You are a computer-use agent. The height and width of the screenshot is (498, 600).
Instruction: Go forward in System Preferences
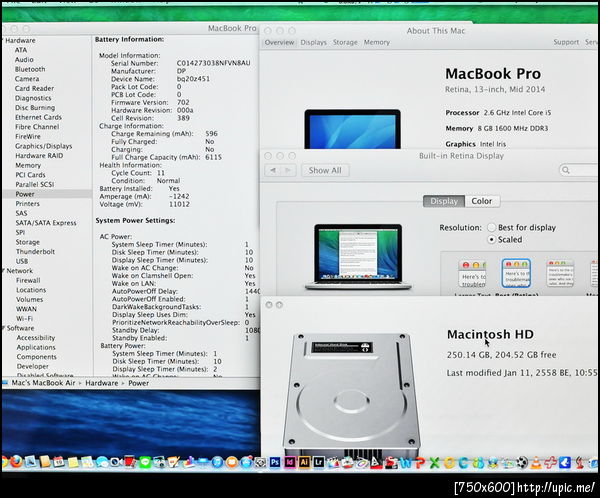(x=288, y=170)
